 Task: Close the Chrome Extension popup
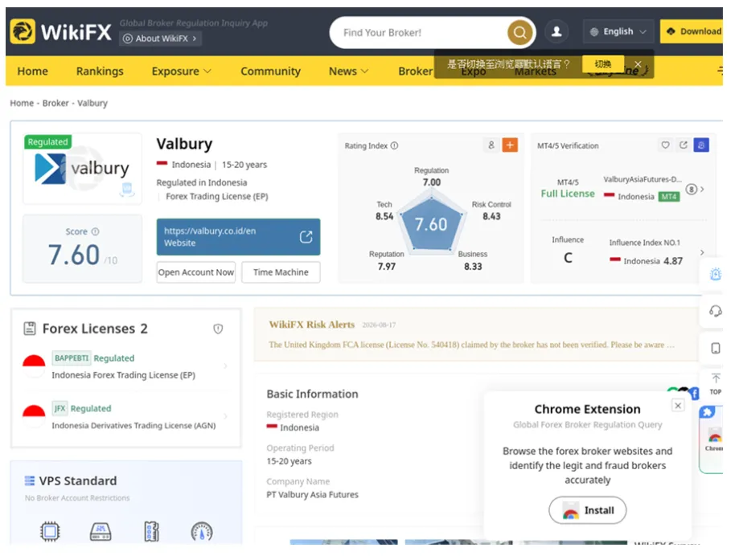point(678,406)
